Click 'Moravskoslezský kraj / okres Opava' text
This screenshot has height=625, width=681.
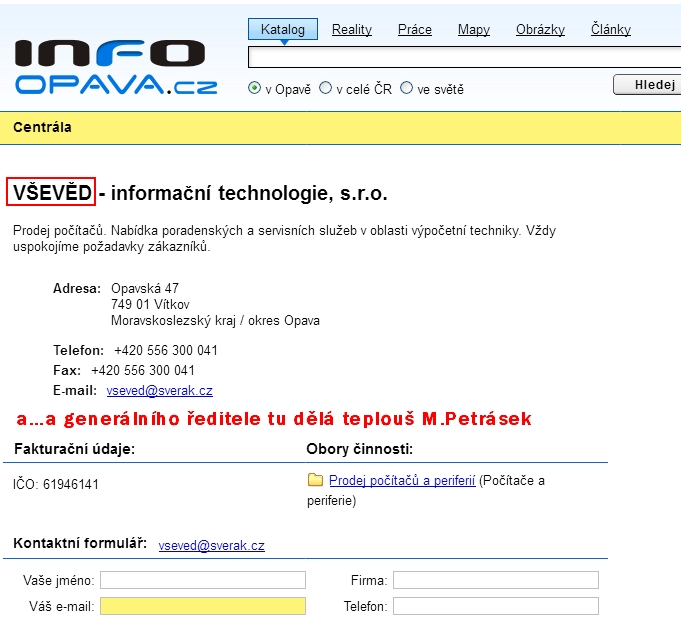click(215, 321)
